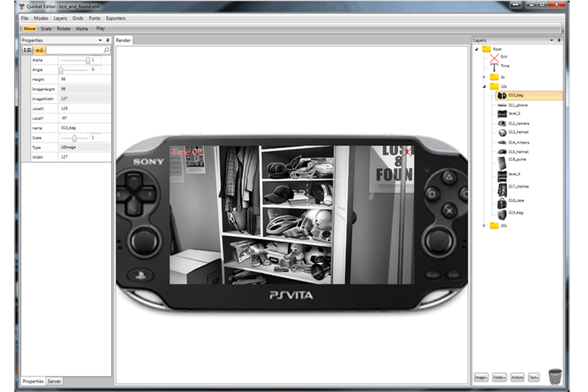Viewport: 588px width, 392px height.
Task: Expand the 0s folder node
Action: (x=484, y=77)
